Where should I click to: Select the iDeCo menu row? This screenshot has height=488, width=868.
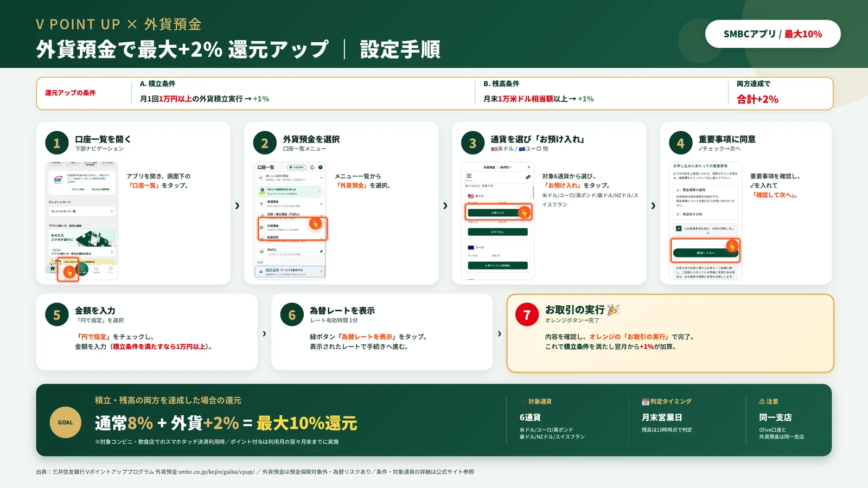click(290, 251)
